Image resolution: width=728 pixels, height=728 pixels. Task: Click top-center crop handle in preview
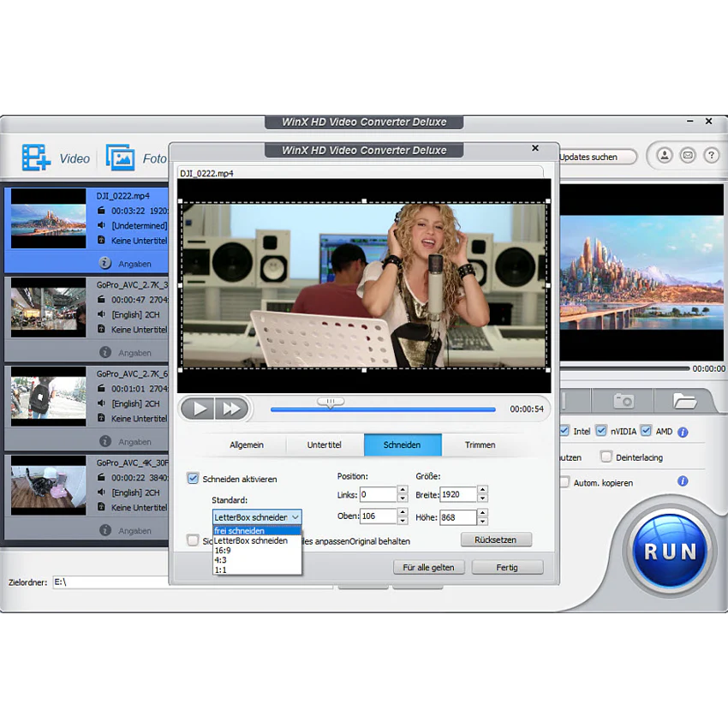pyautogui.click(x=364, y=201)
